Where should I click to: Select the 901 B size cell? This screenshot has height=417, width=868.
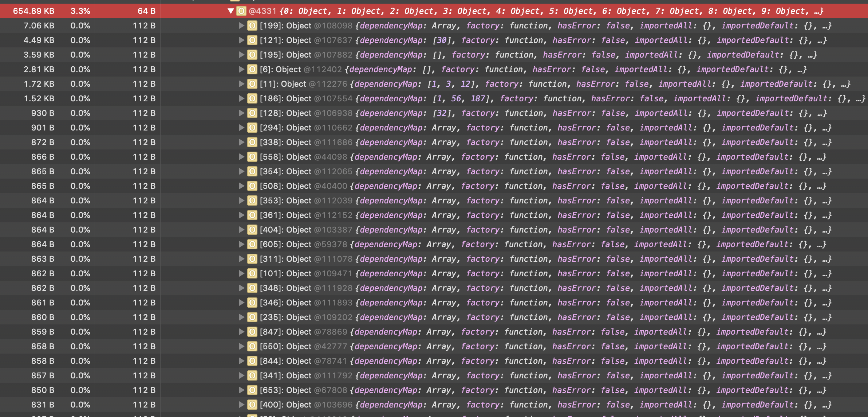[x=43, y=128]
